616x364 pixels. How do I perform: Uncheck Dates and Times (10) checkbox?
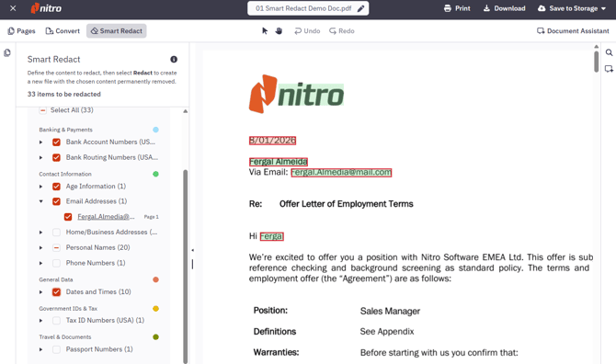pos(56,292)
